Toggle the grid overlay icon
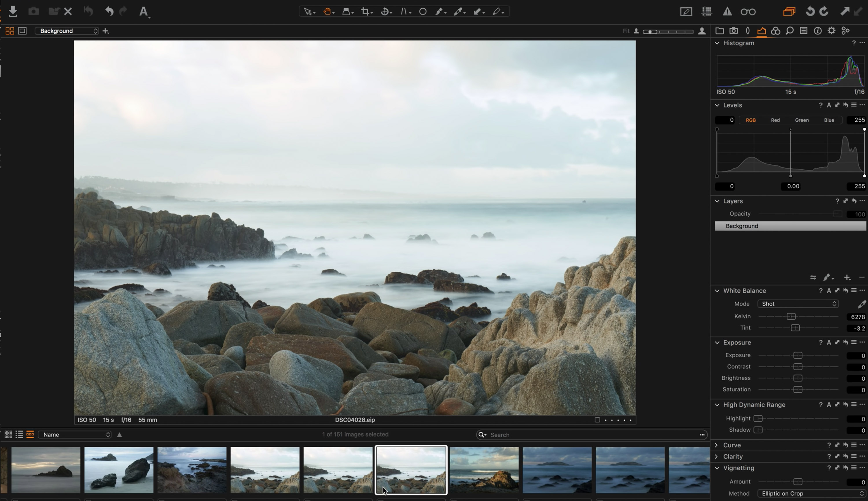The image size is (868, 501). pos(707,12)
